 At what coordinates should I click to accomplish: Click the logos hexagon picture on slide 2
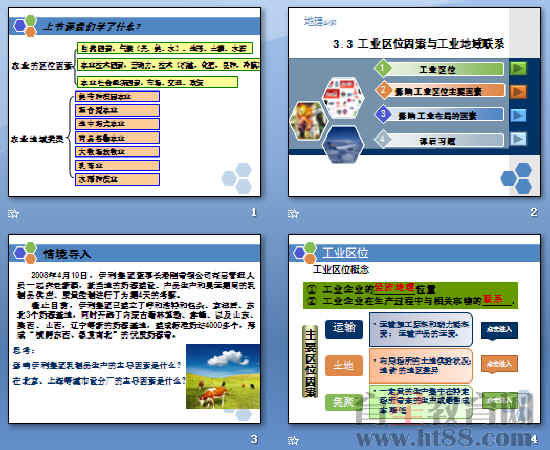click(343, 98)
